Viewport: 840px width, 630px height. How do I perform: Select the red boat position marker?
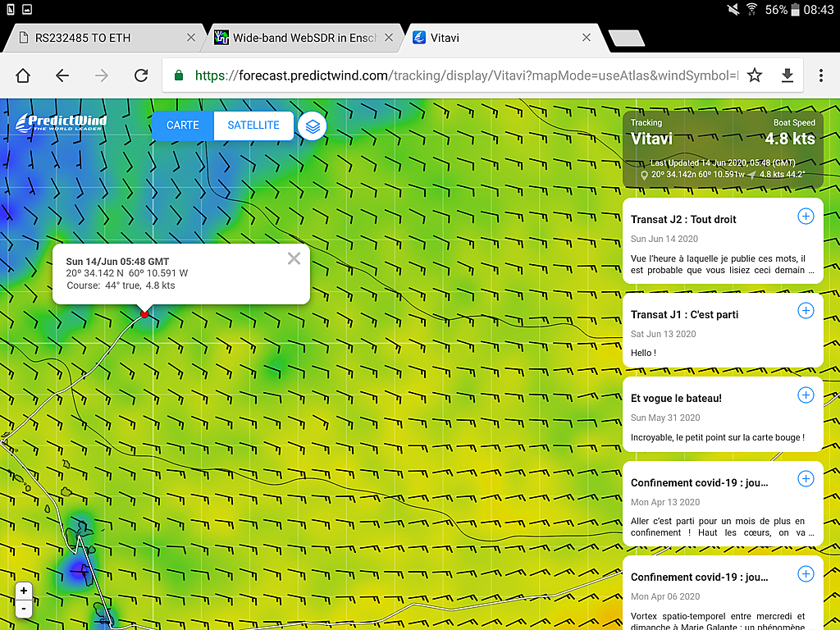[x=144, y=314]
